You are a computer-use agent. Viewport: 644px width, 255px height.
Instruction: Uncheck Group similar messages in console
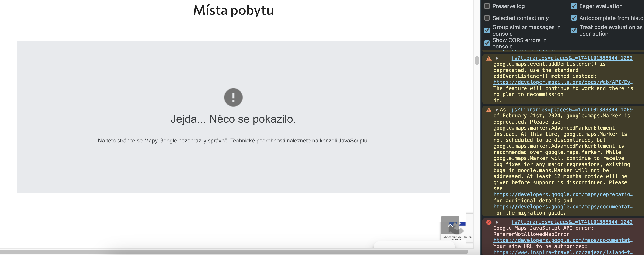click(487, 30)
